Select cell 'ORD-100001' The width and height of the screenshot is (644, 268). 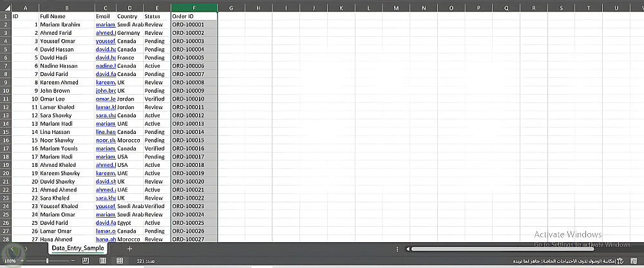coord(194,24)
